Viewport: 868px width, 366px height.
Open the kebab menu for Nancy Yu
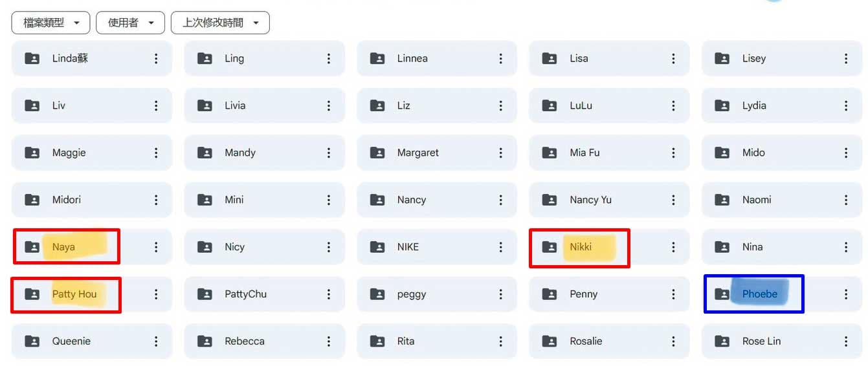pyautogui.click(x=673, y=200)
